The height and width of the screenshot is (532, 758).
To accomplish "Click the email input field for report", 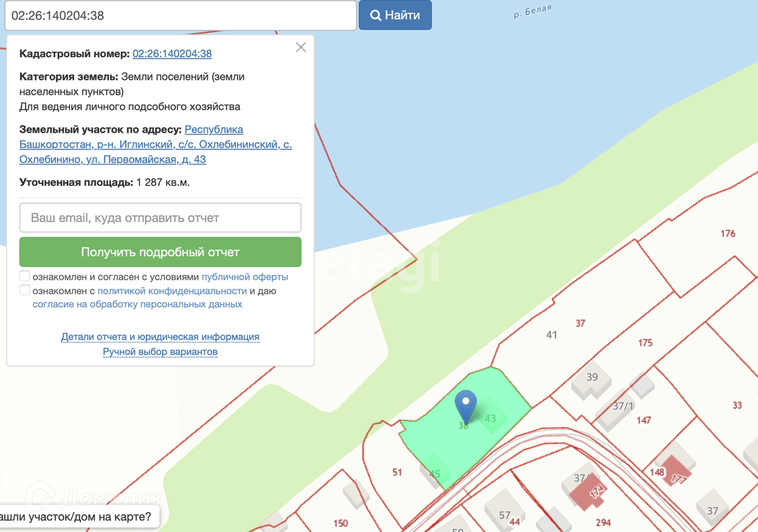I will [x=160, y=218].
